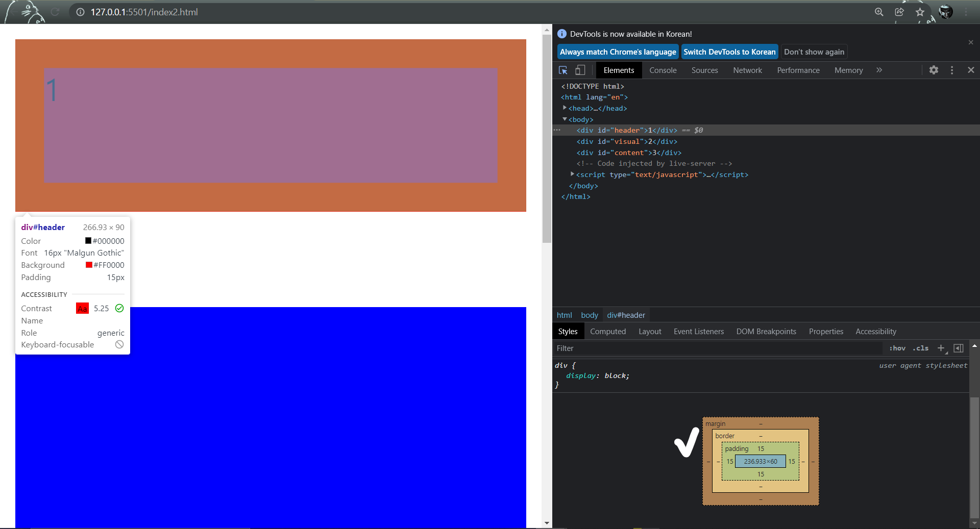Click the 236.933×60 content box in the box model
Image resolution: width=980 pixels, height=529 pixels.
click(761, 461)
